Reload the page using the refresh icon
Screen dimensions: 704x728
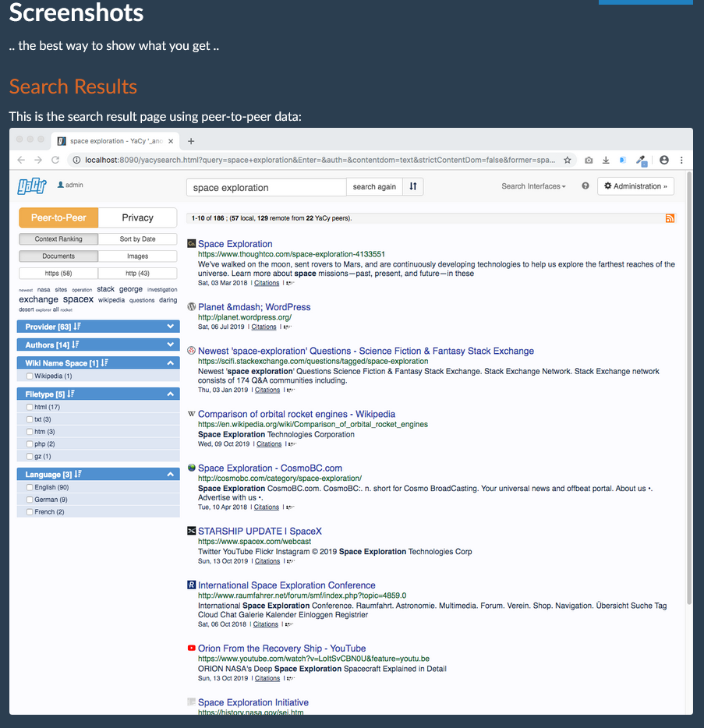point(55,161)
